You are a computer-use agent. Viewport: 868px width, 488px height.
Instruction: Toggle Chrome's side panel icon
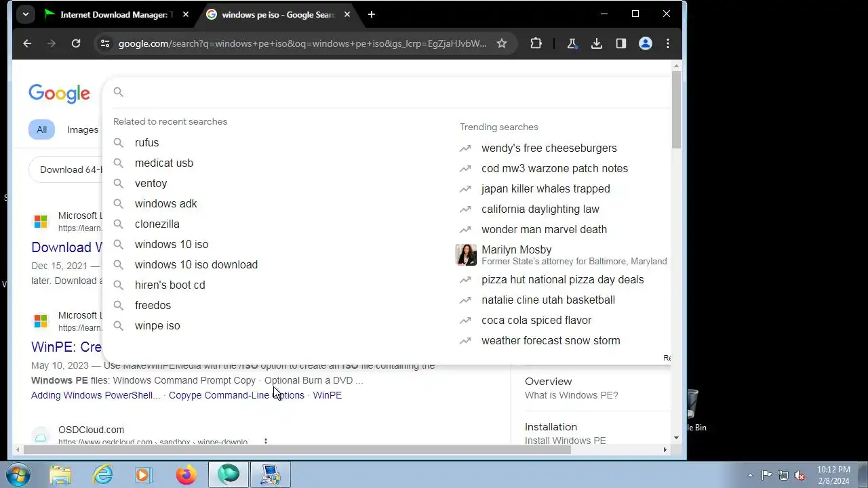[x=621, y=43]
